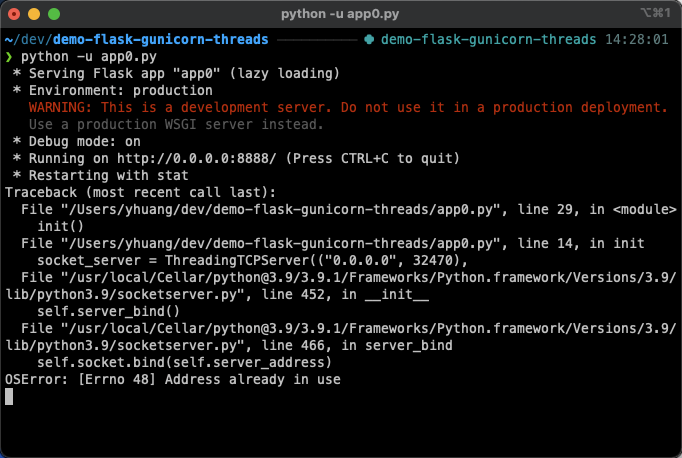Screen dimensions: 682x458
Task: Click 'Traceback (most recent call last):' line
Action: (x=140, y=193)
